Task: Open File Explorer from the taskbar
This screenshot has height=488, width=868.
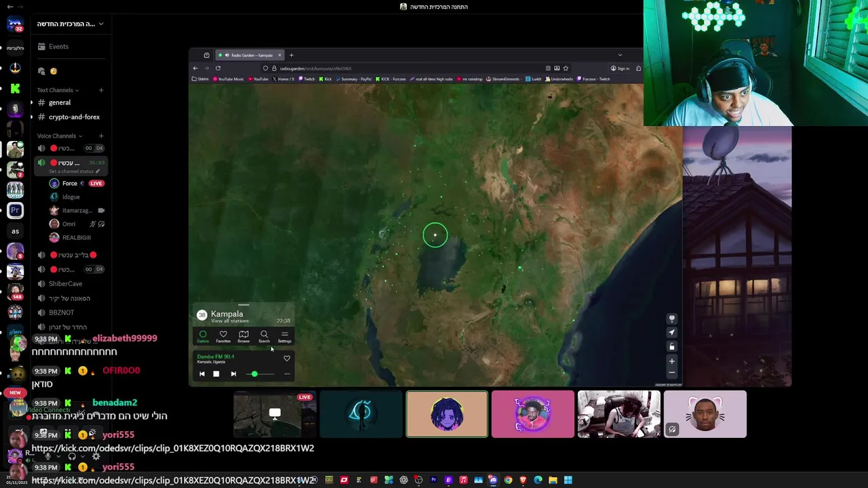Action: [x=553, y=480]
